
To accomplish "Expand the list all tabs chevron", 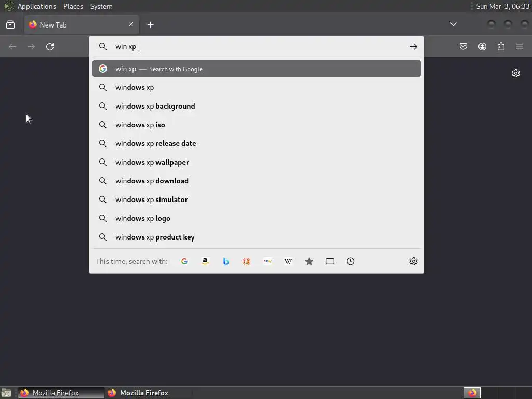I will coord(453,24).
